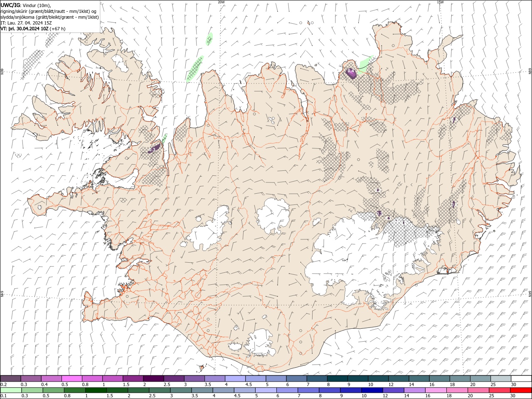Click the upper legend swatch labeled 4

[235, 379]
